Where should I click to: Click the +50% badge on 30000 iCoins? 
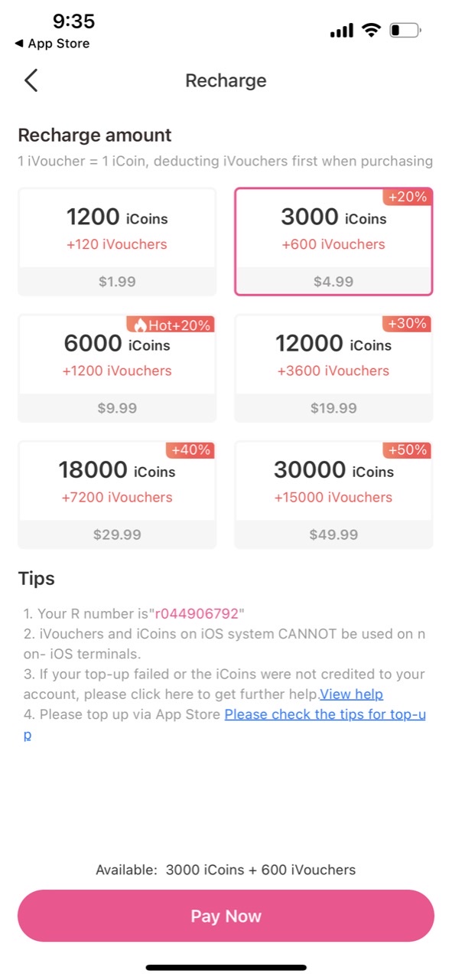(407, 450)
